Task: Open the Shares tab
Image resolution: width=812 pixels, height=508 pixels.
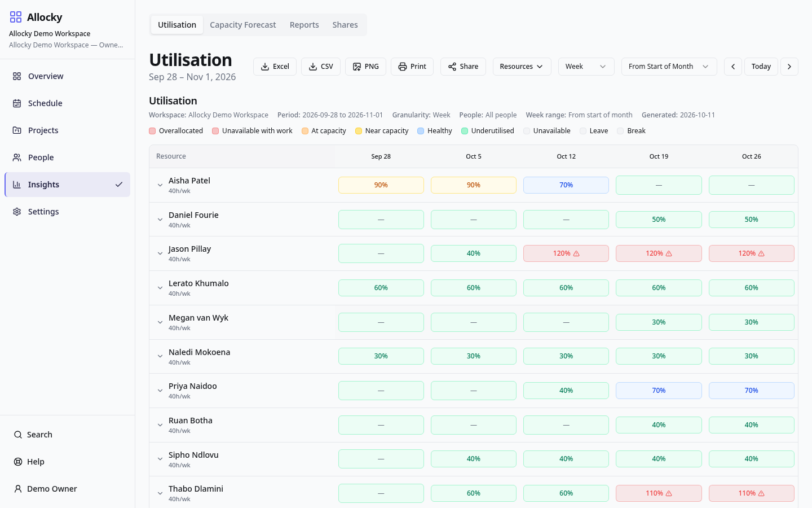Action: [345, 25]
